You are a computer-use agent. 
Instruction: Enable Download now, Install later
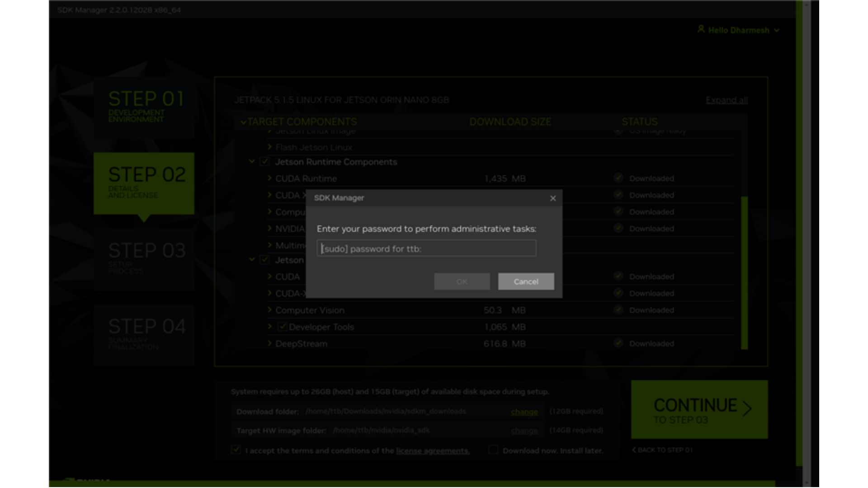click(x=493, y=450)
